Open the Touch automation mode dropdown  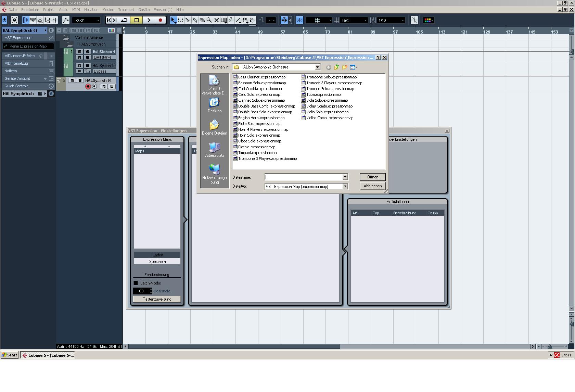[x=86, y=20]
